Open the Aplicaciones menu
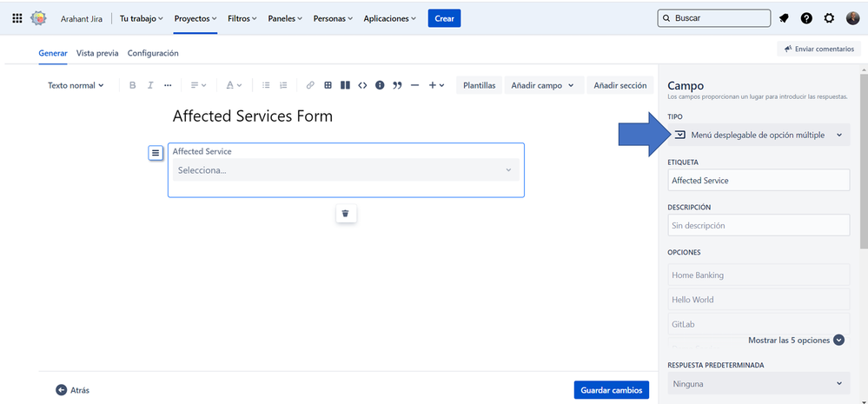This screenshot has width=868, height=404. (390, 18)
